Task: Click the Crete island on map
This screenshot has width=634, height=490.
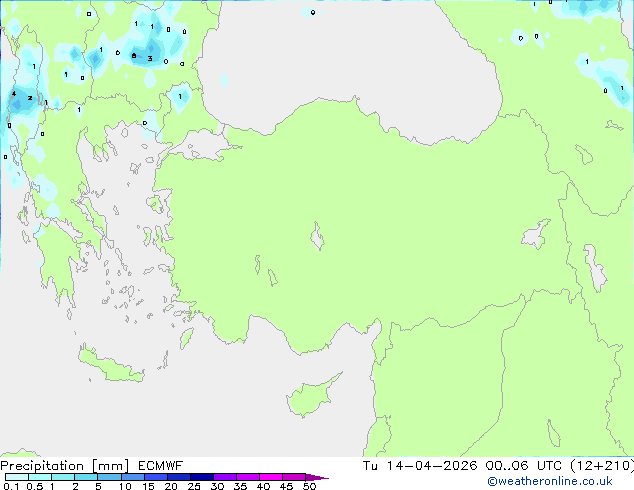Action: pos(110,365)
